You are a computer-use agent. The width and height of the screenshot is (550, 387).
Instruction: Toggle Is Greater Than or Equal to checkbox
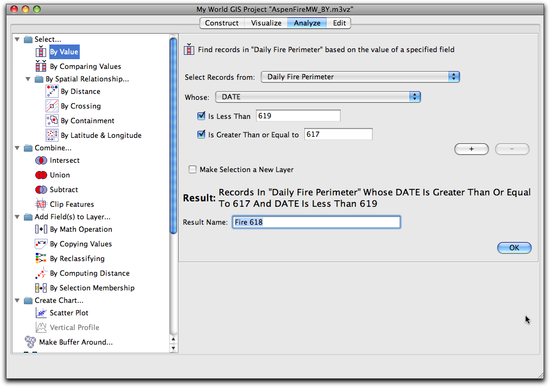[201, 134]
